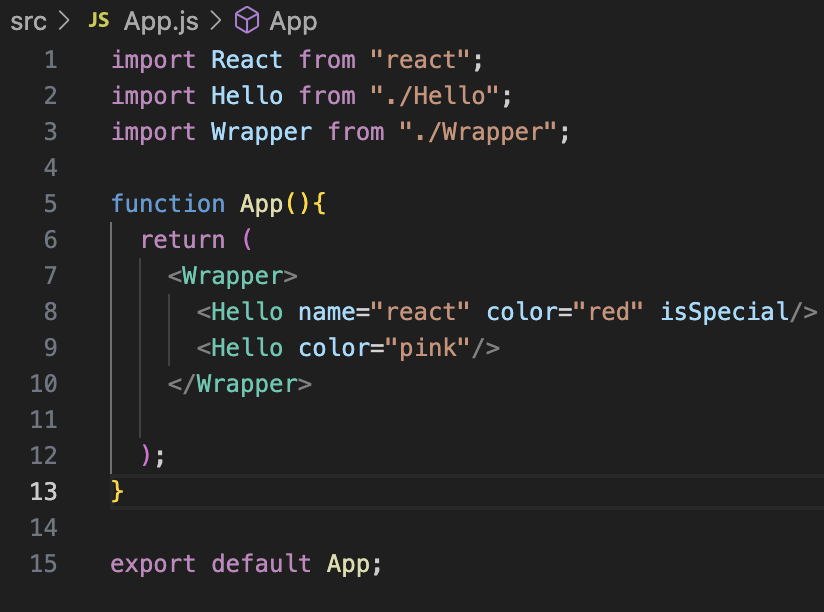Click the purple cube symbol icon
The width and height of the screenshot is (824, 612).
click(x=246, y=21)
